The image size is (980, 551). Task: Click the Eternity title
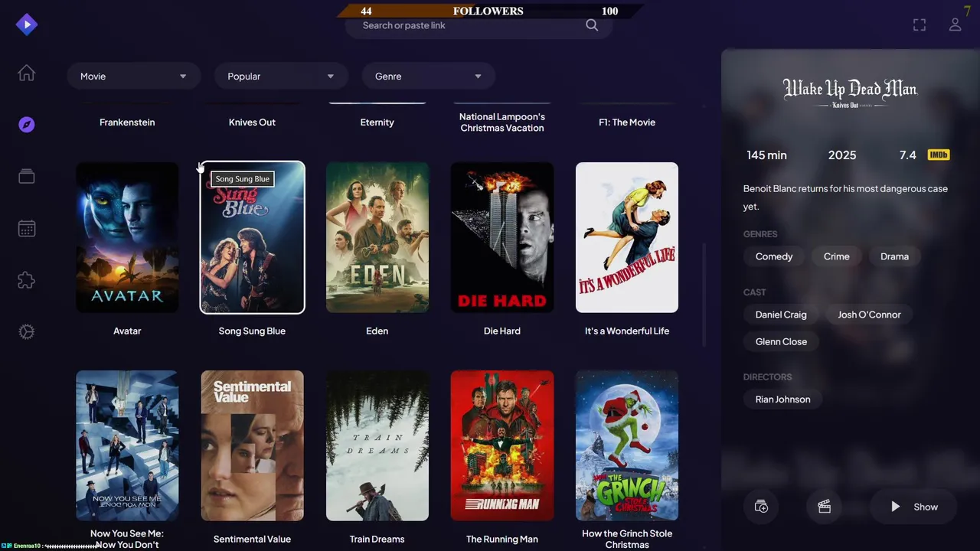pyautogui.click(x=377, y=122)
